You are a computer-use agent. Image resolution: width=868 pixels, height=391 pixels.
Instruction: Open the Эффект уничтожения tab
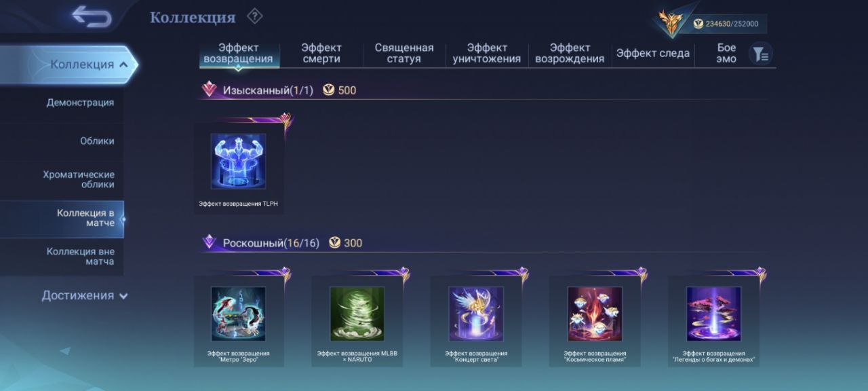coord(487,53)
